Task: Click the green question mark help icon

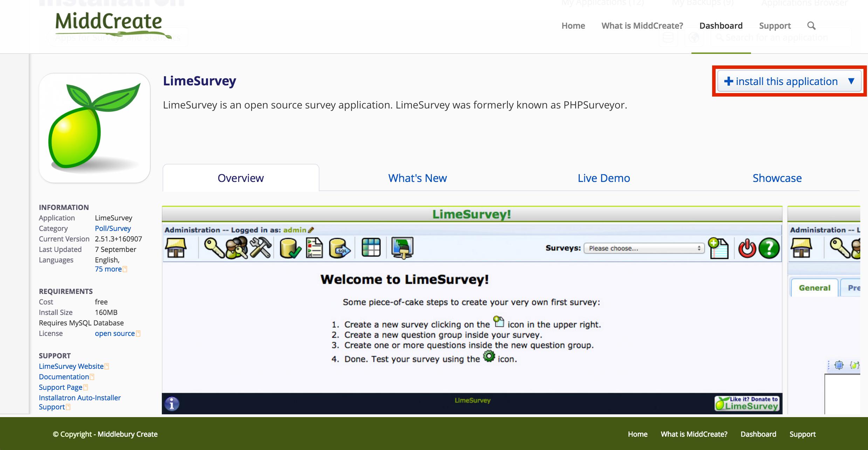Action: [769, 248]
